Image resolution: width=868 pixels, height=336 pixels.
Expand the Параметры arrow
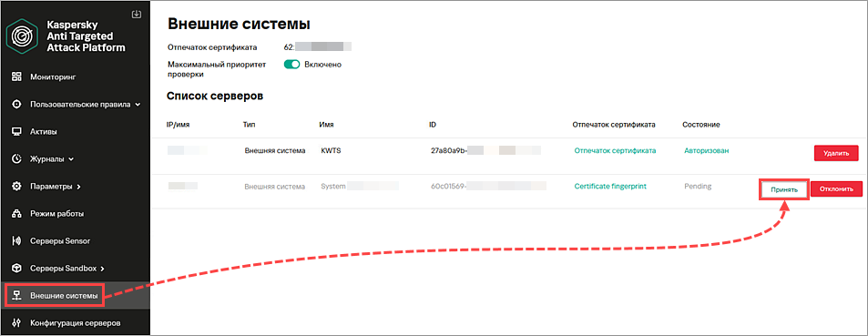78,187
